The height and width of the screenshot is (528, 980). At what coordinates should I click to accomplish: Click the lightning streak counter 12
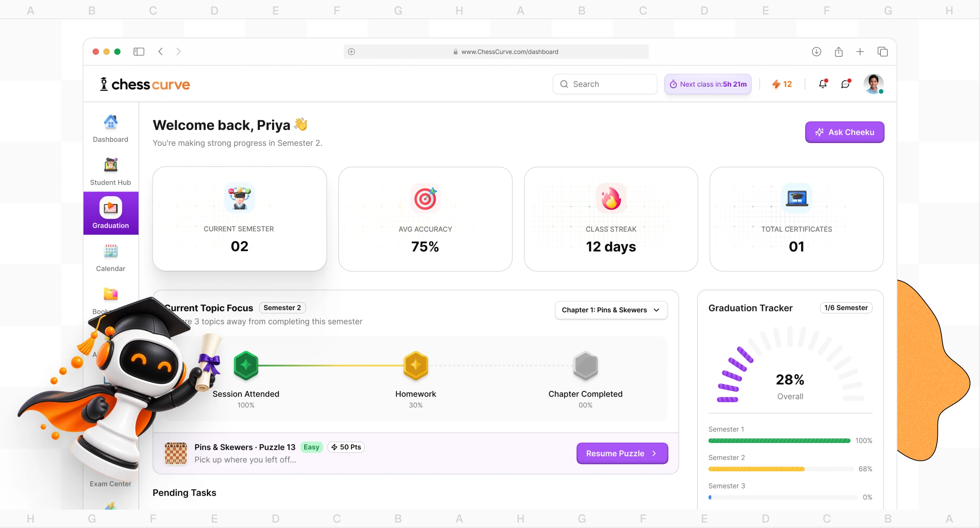tap(782, 84)
